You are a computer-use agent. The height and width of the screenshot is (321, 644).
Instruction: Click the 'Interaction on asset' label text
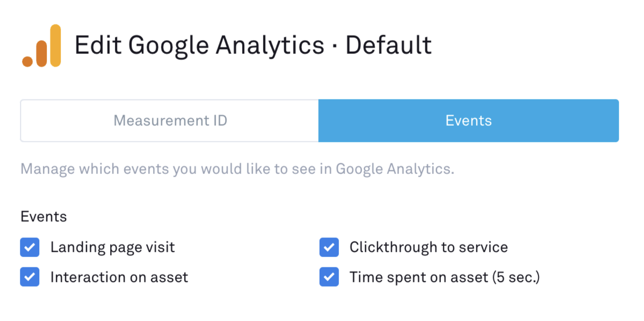tap(119, 277)
